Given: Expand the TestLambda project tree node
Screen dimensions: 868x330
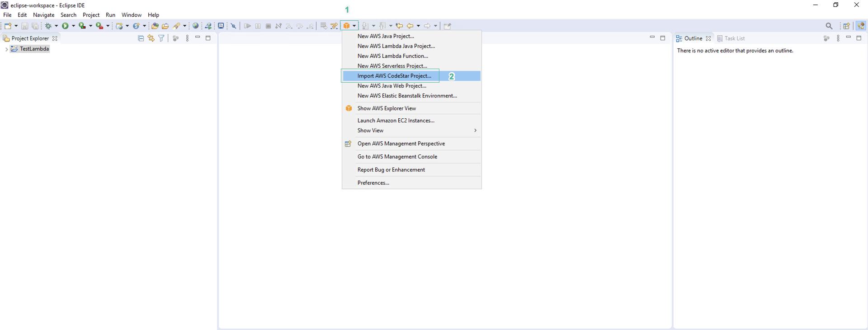Looking at the screenshot, I should click(x=6, y=49).
